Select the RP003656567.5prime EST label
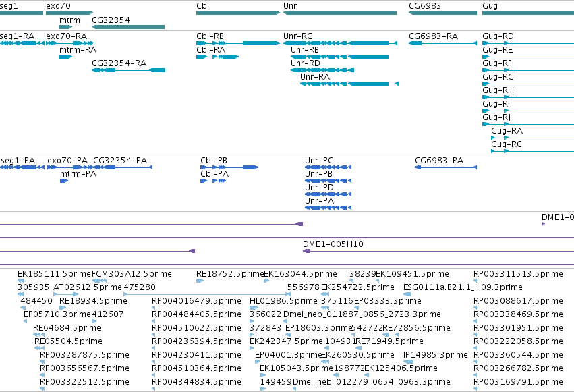Viewport: 574px width, 392px height. pos(84,368)
